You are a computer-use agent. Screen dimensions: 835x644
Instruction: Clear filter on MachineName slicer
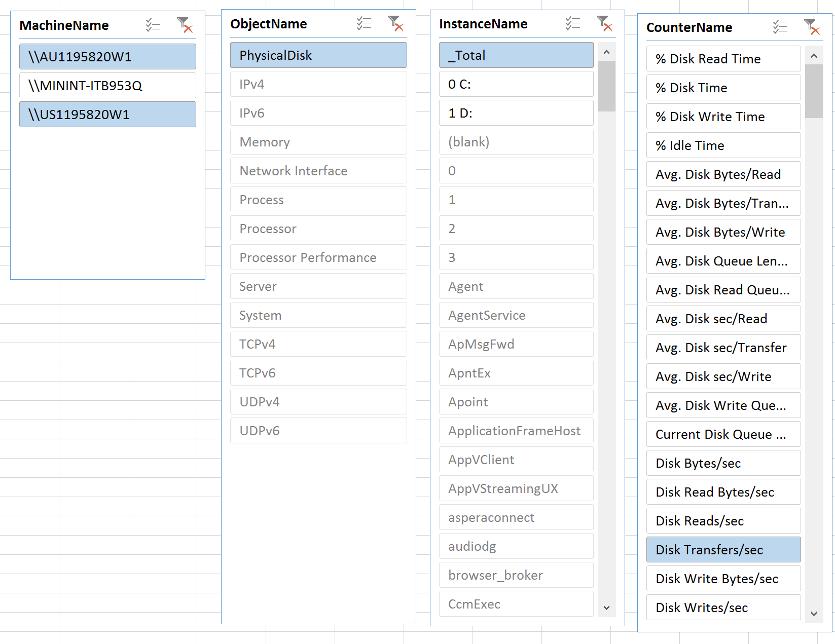[185, 25]
